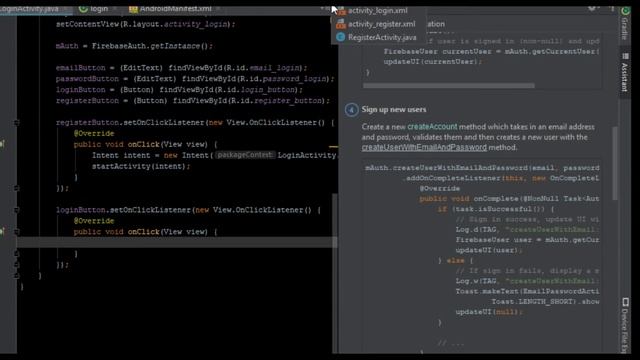Select activity_login.xml from hidden tabs list
The image size is (640, 360).
click(x=378, y=11)
